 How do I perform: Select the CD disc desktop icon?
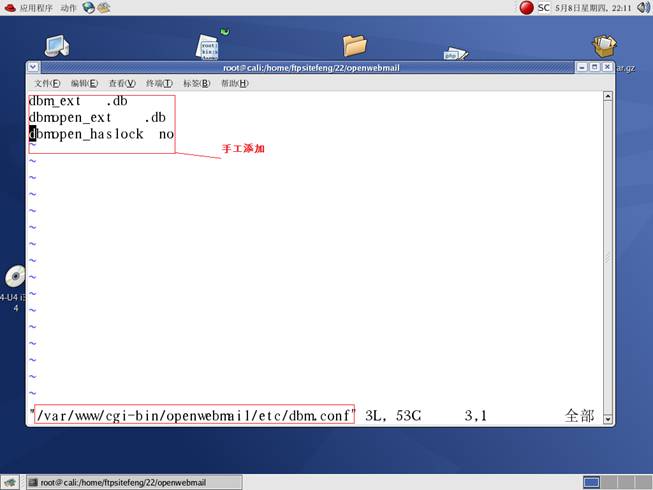15,277
